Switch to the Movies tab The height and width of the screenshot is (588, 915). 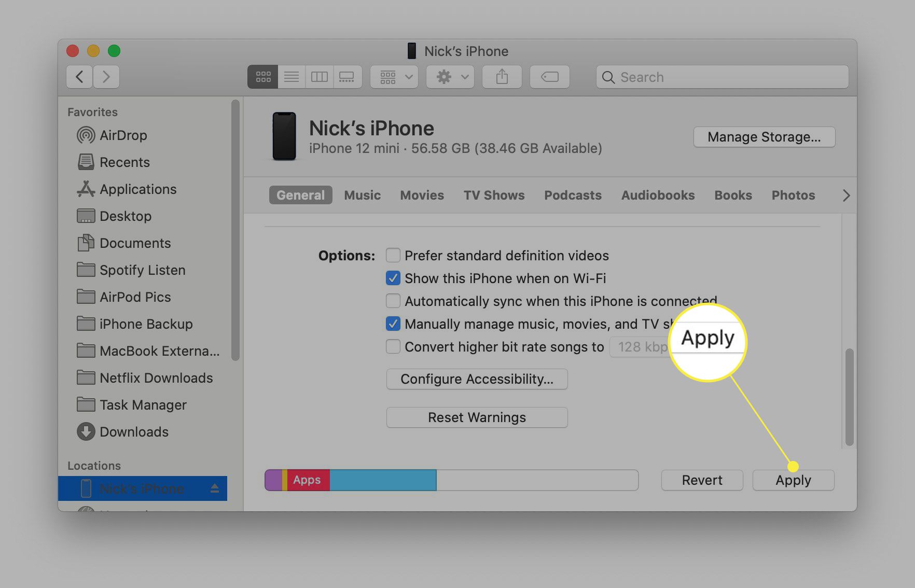tap(422, 195)
